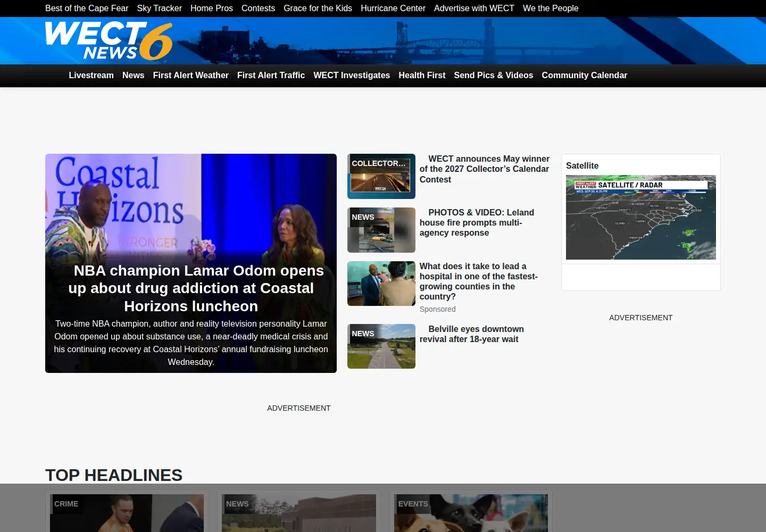Screen dimensions: 766x532
Task: Open Health First section
Action: [422, 76]
